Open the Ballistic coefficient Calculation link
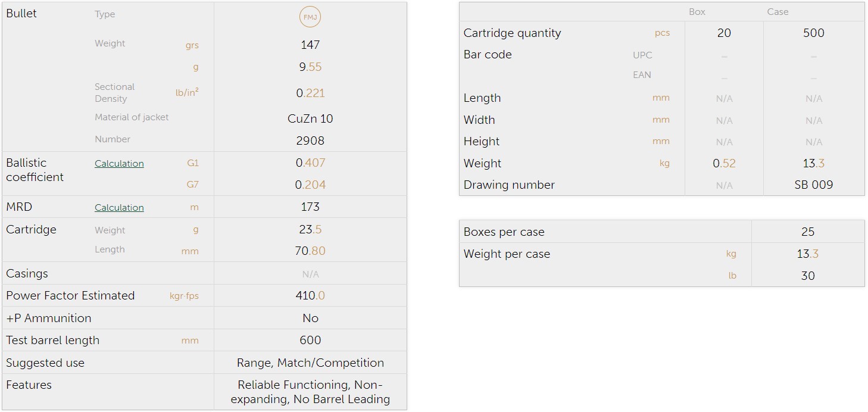Viewport: 868px width, 412px height. (119, 164)
